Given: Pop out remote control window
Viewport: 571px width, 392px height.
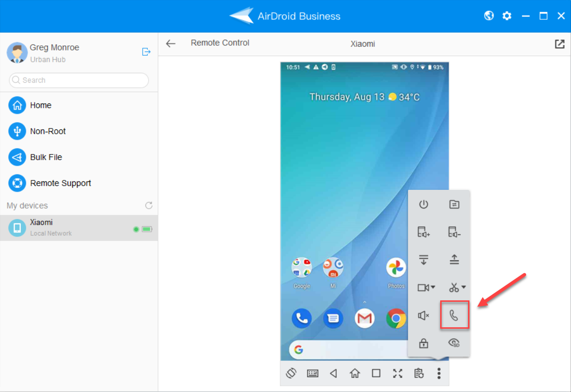Looking at the screenshot, I should pos(560,44).
